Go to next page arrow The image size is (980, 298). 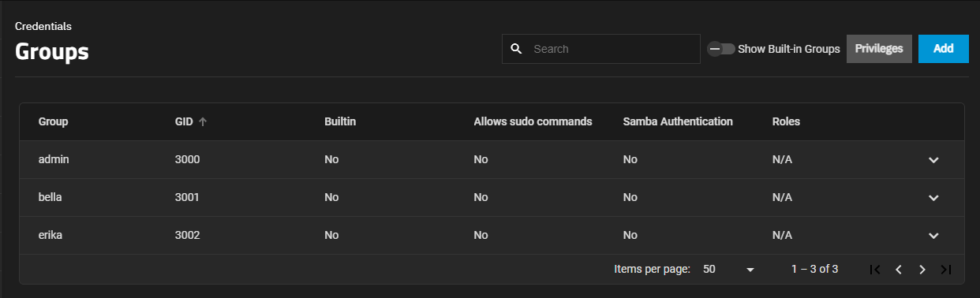(922, 270)
